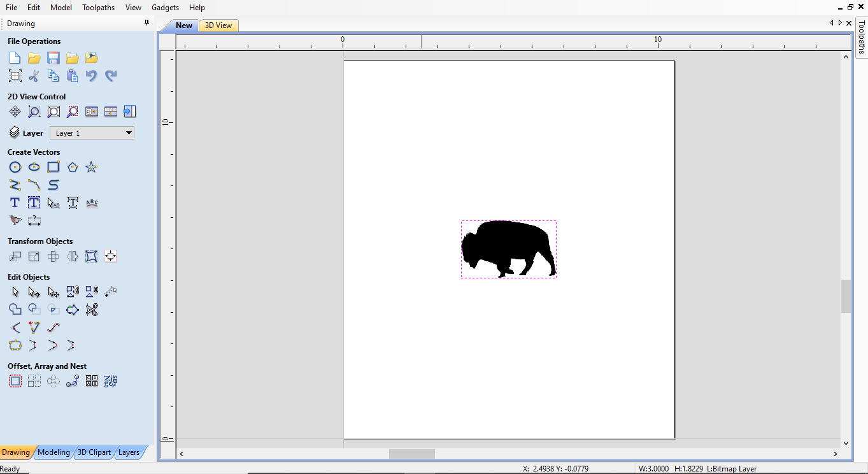Click the Redo arrow icon
Viewport: 868px width, 474px height.
[111, 76]
